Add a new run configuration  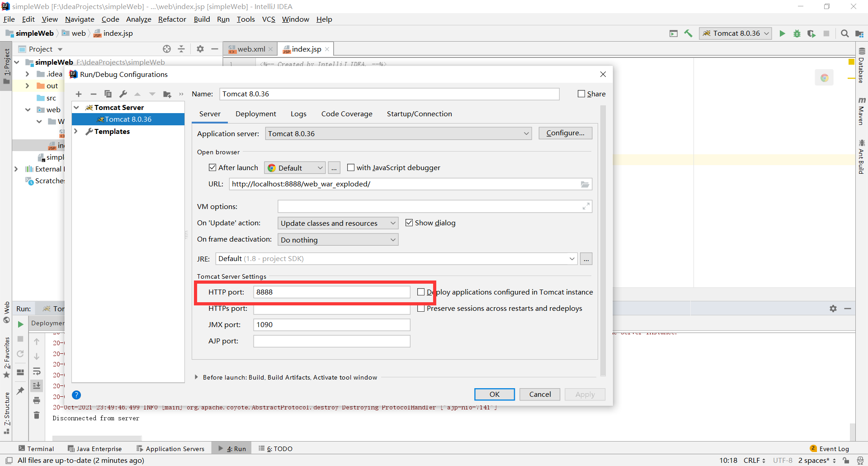pyautogui.click(x=79, y=94)
